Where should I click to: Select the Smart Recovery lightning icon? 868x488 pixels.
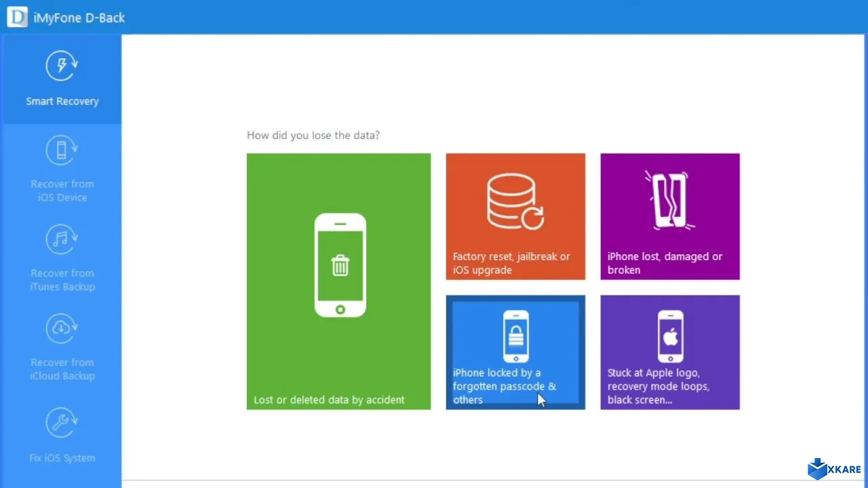[x=62, y=66]
